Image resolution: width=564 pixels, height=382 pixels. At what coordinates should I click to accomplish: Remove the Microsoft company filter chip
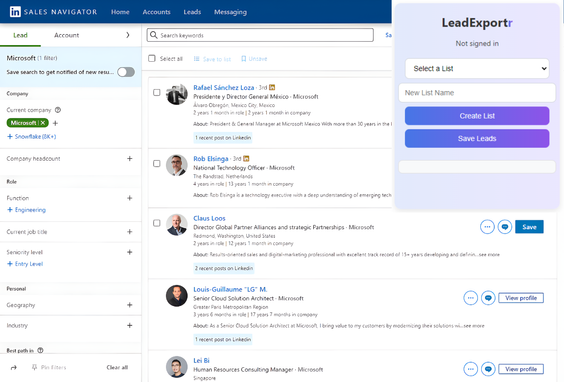43,123
